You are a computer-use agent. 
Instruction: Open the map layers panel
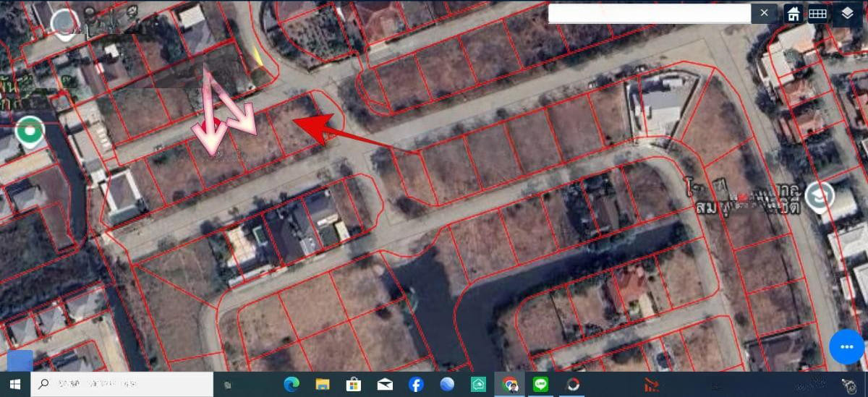846,14
